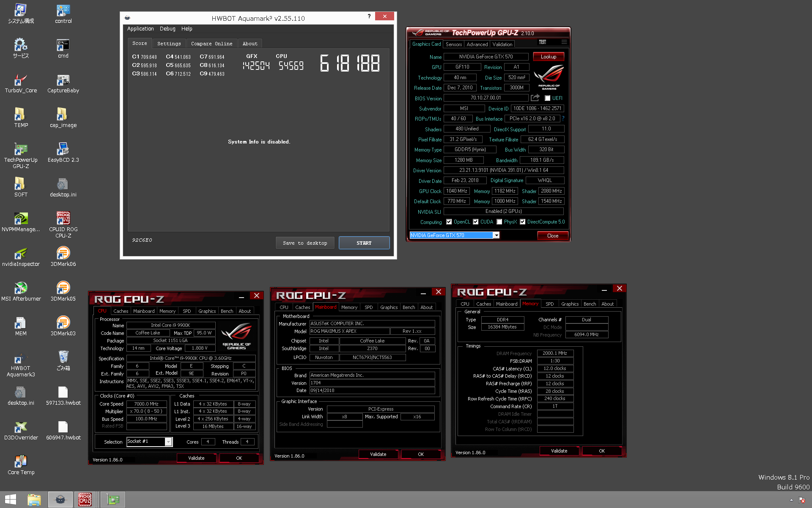Switch to ROG CPU-Z taskbar item

[x=85, y=500]
